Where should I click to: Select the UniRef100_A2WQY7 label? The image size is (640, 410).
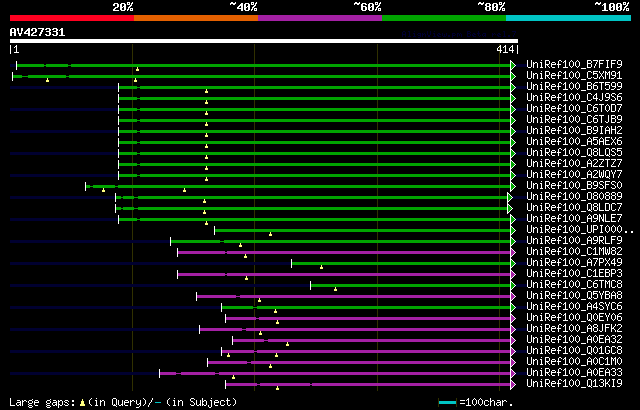[574, 175]
